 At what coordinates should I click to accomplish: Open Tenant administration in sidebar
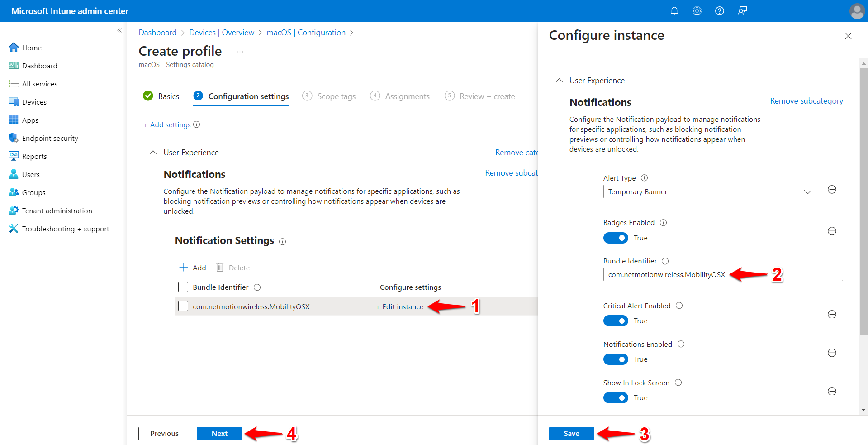point(57,211)
